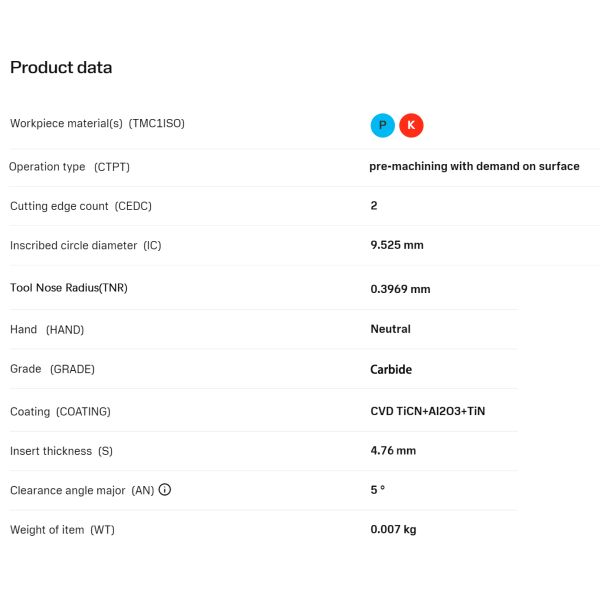
Task: Select the pre-machining with demand on surface value
Action: (474, 166)
